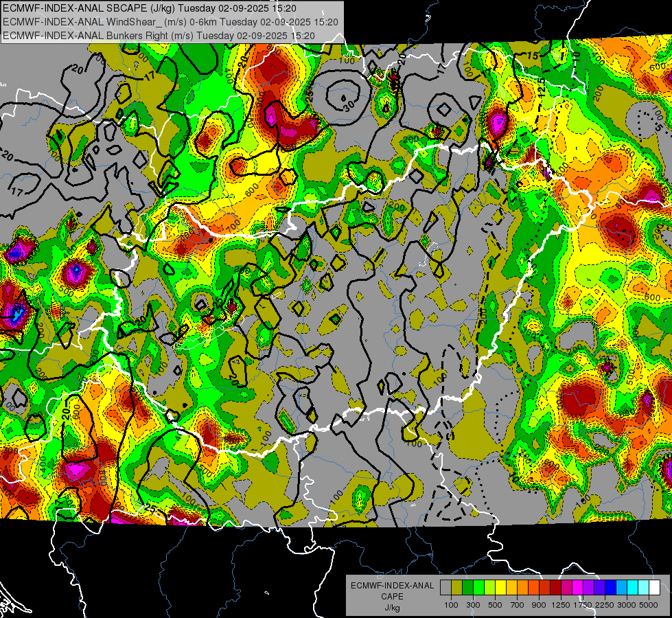Select the gray legend swatch below 100

[x=445, y=588]
